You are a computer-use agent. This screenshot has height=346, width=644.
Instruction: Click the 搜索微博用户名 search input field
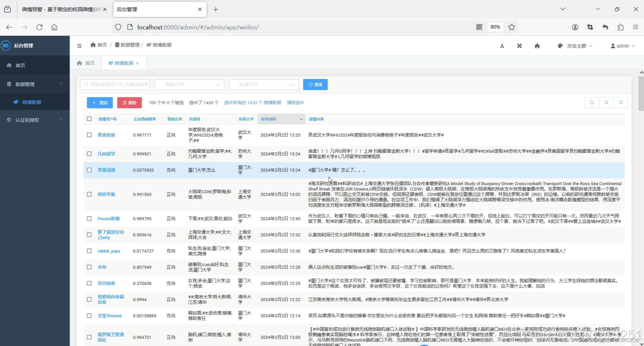pos(115,84)
